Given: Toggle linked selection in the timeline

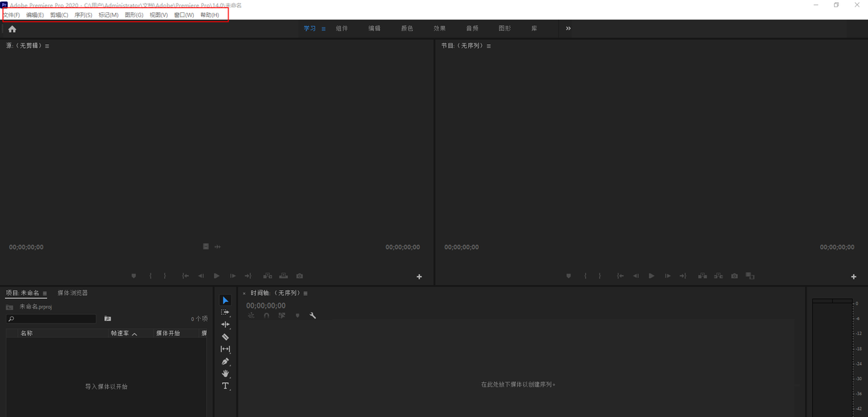Looking at the screenshot, I should tap(281, 315).
